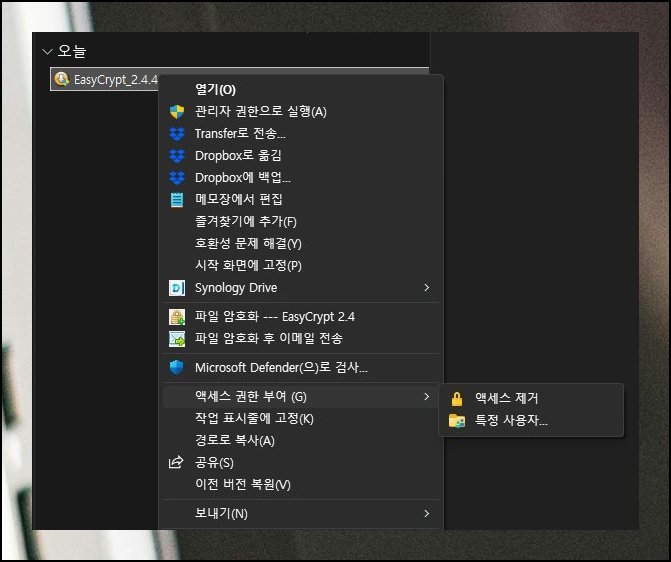
Task: Choose 파일 암호화 --- EasyCrypt 2.4
Action: tap(301, 317)
